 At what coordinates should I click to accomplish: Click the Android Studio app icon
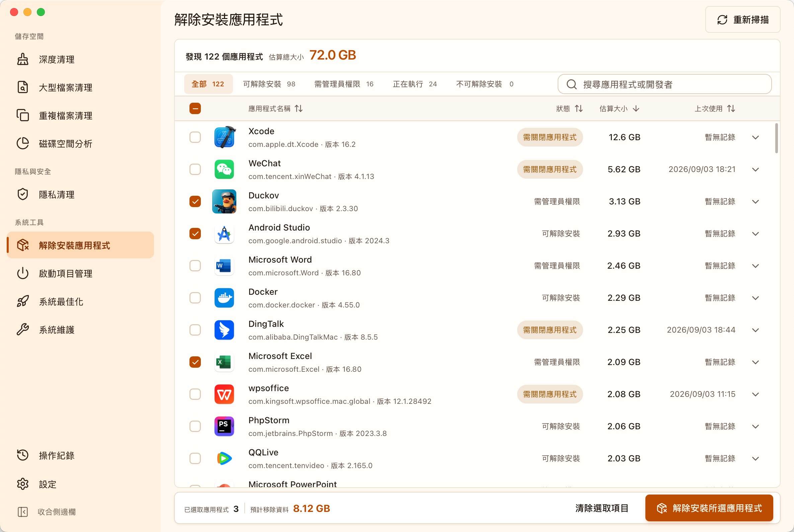[224, 234]
